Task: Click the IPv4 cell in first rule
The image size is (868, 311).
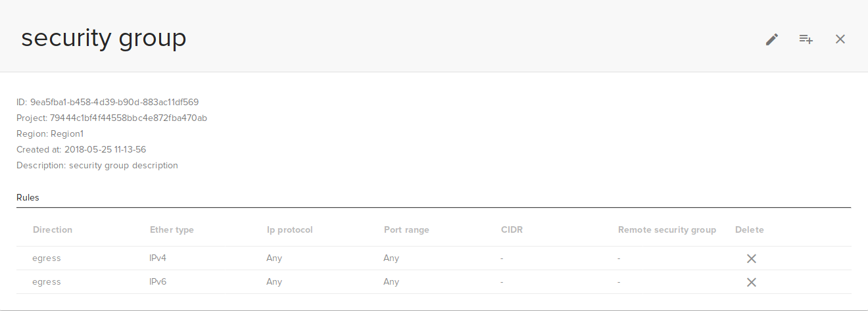Action: [x=158, y=258]
